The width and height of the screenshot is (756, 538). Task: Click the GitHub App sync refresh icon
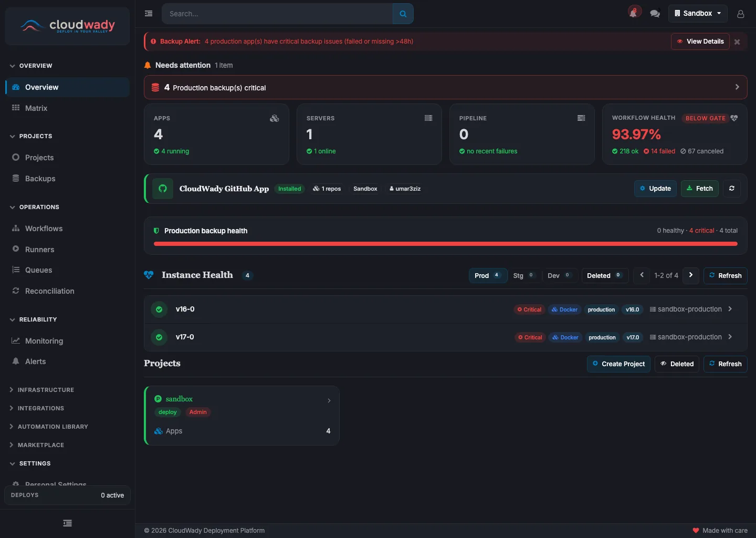pyautogui.click(x=732, y=189)
